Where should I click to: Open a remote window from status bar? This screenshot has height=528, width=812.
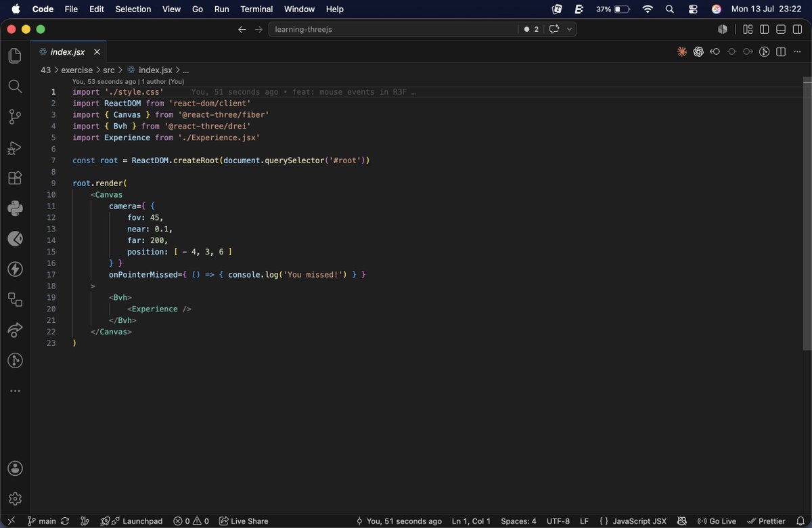point(11,521)
